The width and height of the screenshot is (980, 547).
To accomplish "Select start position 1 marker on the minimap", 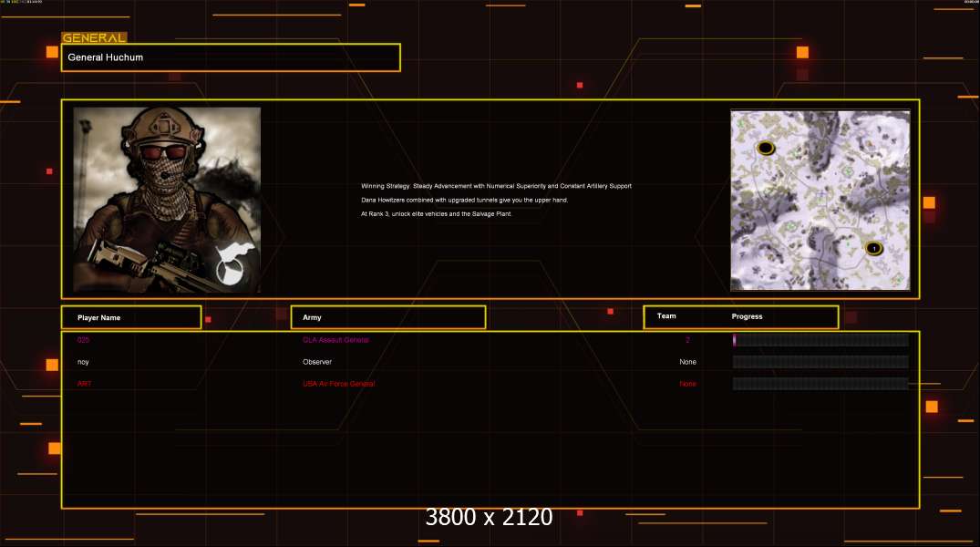I will tap(873, 248).
